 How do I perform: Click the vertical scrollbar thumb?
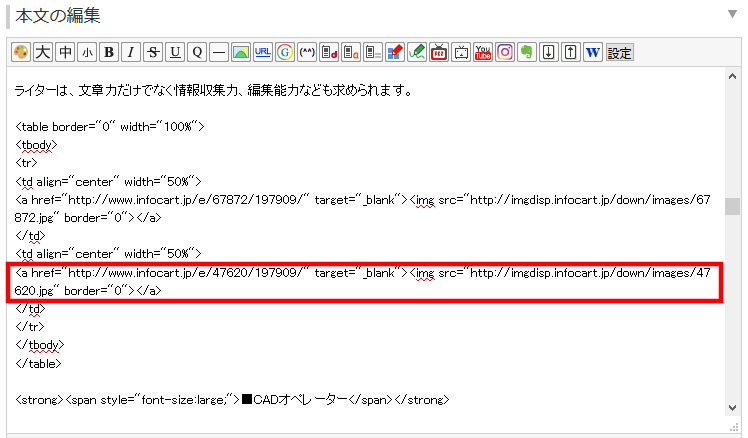tap(732, 207)
